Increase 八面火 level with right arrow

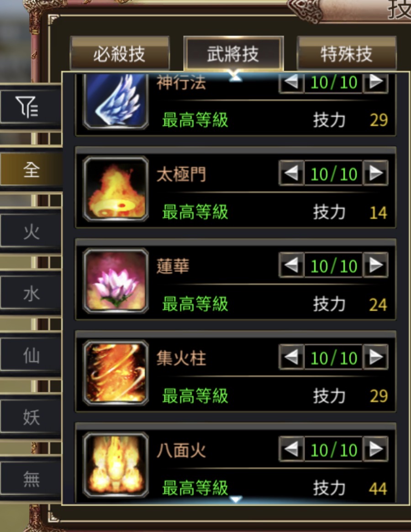coord(376,449)
